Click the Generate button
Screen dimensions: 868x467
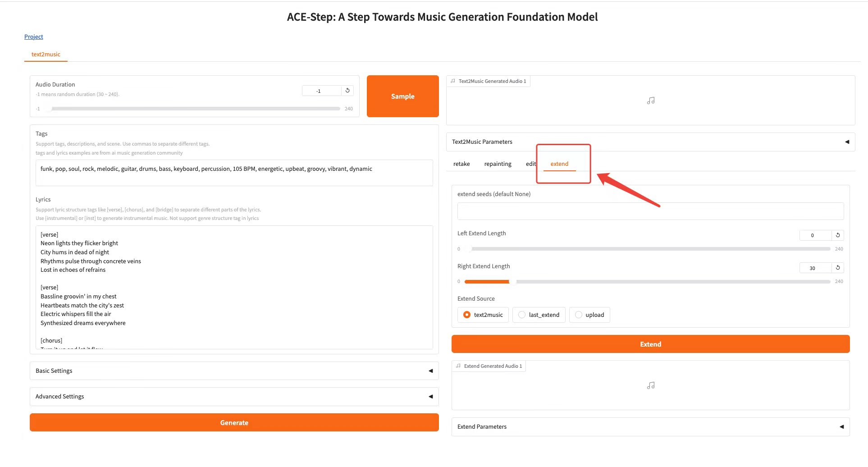(234, 423)
